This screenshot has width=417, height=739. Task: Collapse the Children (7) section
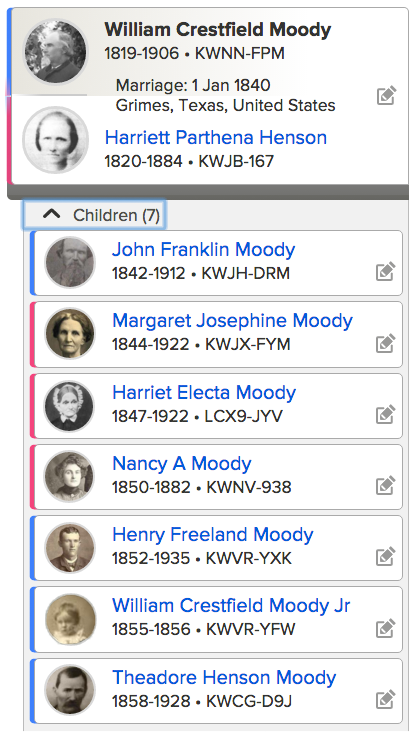94,215
